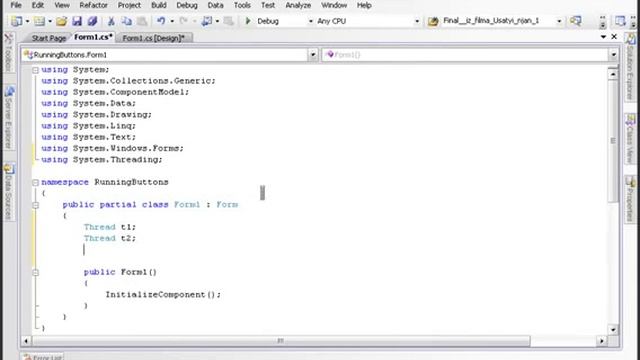
Task: Click the Redo arrow icon
Action: tap(183, 21)
